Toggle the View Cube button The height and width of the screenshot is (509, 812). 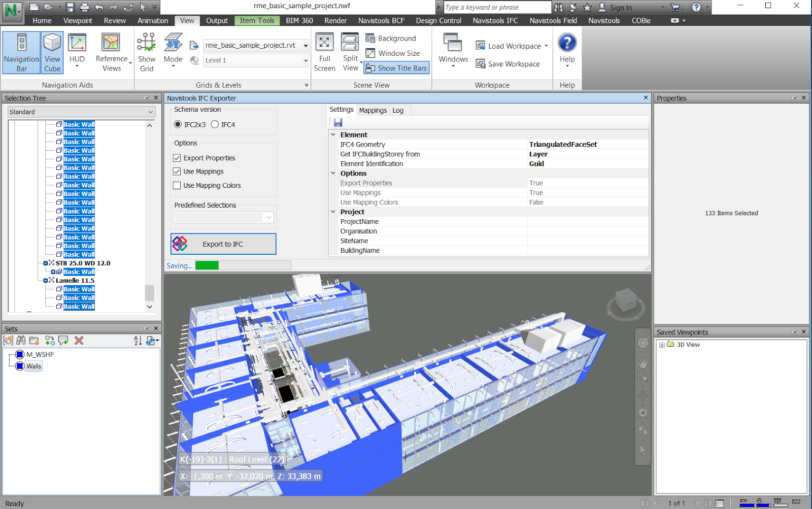coord(52,53)
